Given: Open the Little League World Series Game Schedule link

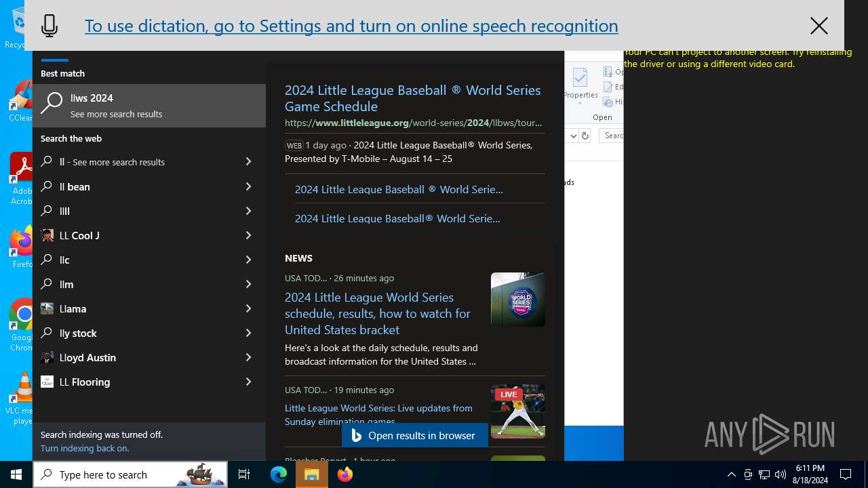Looking at the screenshot, I should (x=412, y=98).
